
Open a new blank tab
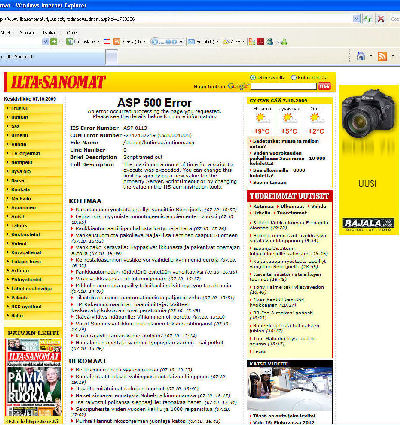tap(112, 57)
